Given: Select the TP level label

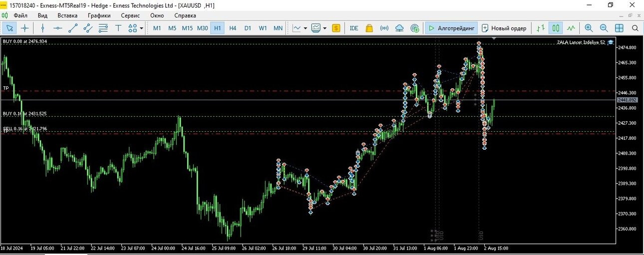Looking at the screenshot, I should click(6, 88).
